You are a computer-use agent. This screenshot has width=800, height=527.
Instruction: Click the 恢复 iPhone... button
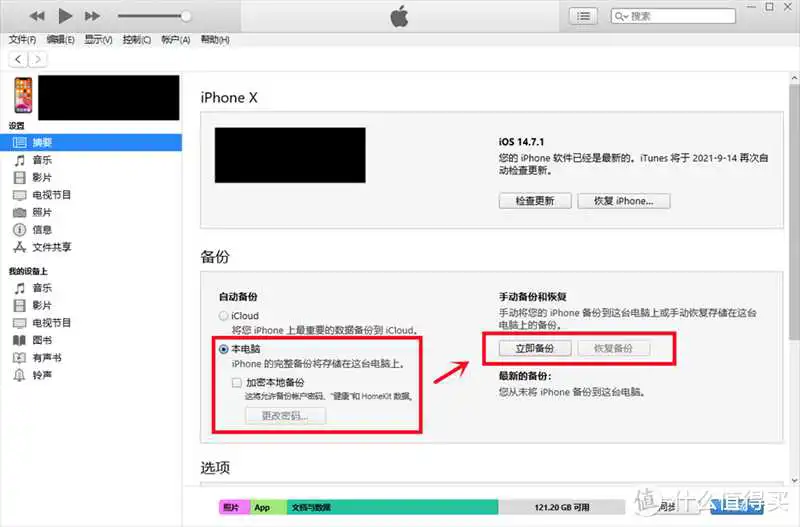pyautogui.click(x=623, y=201)
